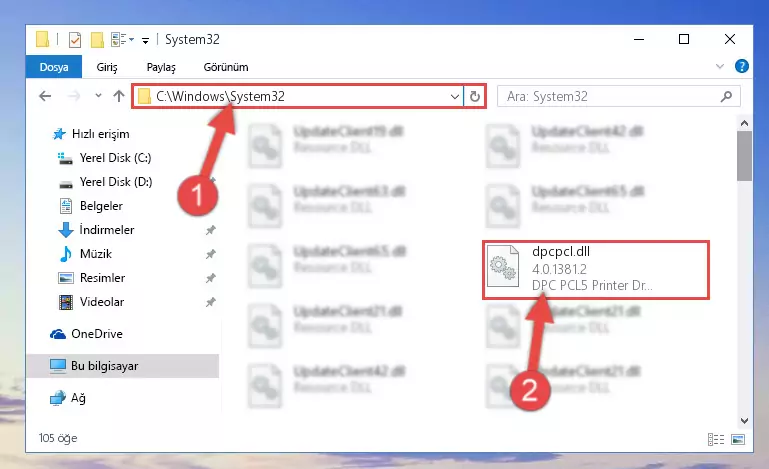Click the back navigation arrow
The height and width of the screenshot is (469, 769).
pyautogui.click(x=45, y=96)
